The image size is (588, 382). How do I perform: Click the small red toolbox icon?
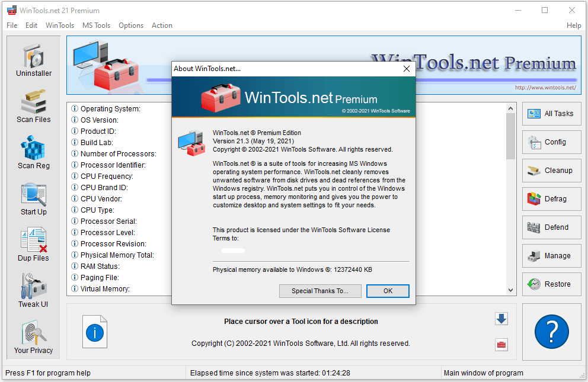[501, 344]
